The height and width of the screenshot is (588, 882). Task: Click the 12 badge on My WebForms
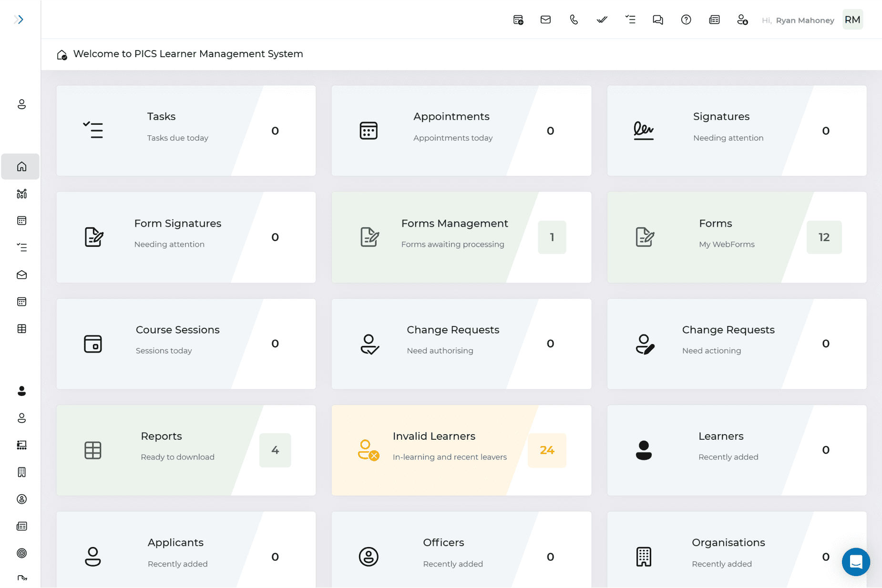tap(824, 237)
